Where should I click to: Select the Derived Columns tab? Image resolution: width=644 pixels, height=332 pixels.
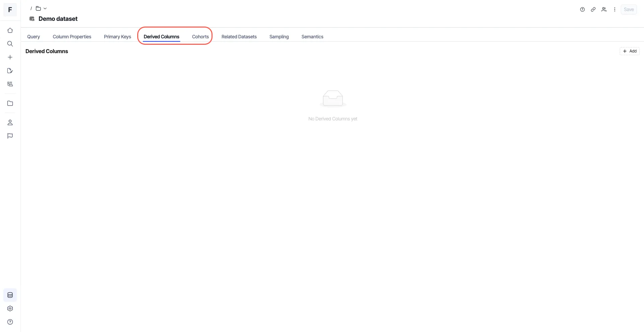161,37
